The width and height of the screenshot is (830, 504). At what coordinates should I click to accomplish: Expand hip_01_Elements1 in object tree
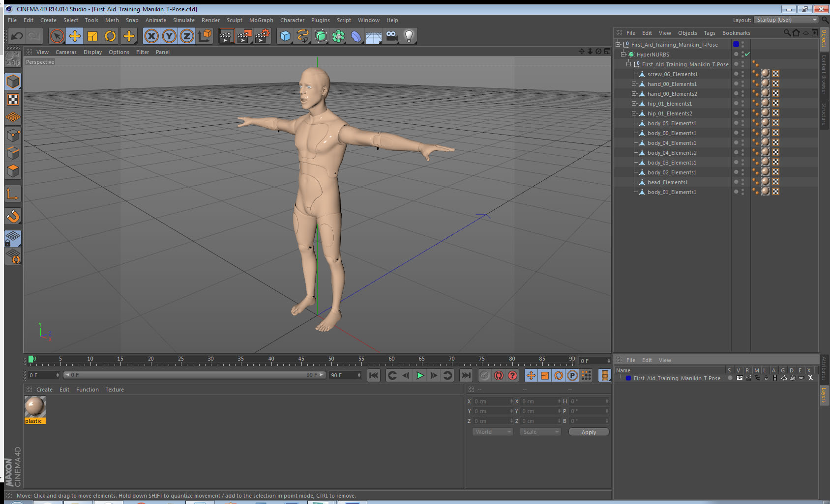point(634,104)
